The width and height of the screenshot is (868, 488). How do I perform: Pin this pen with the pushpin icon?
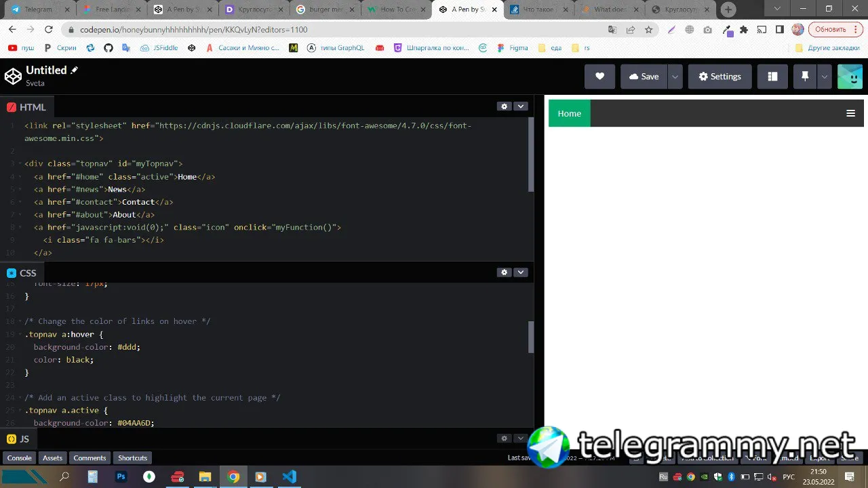pyautogui.click(x=805, y=77)
